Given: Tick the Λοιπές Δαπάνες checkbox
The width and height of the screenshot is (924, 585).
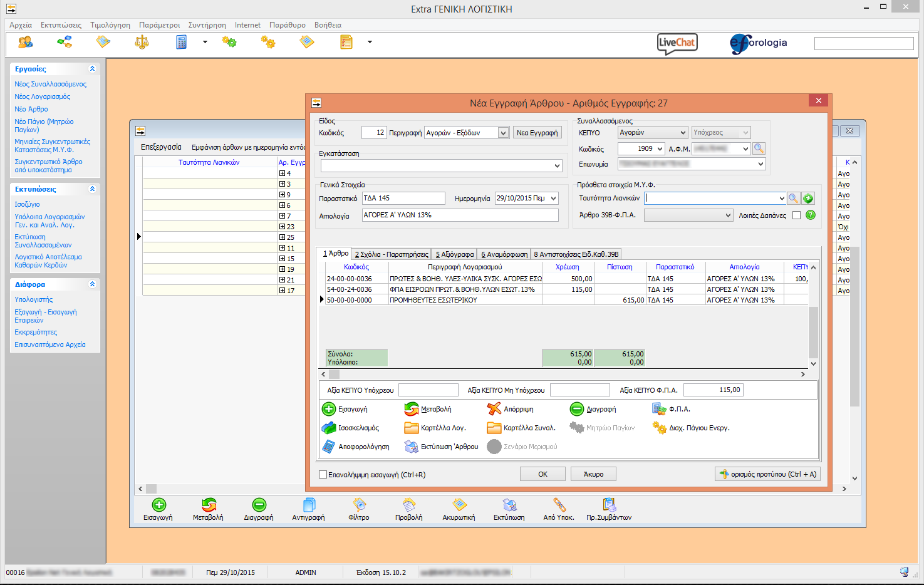Looking at the screenshot, I should pyautogui.click(x=796, y=215).
